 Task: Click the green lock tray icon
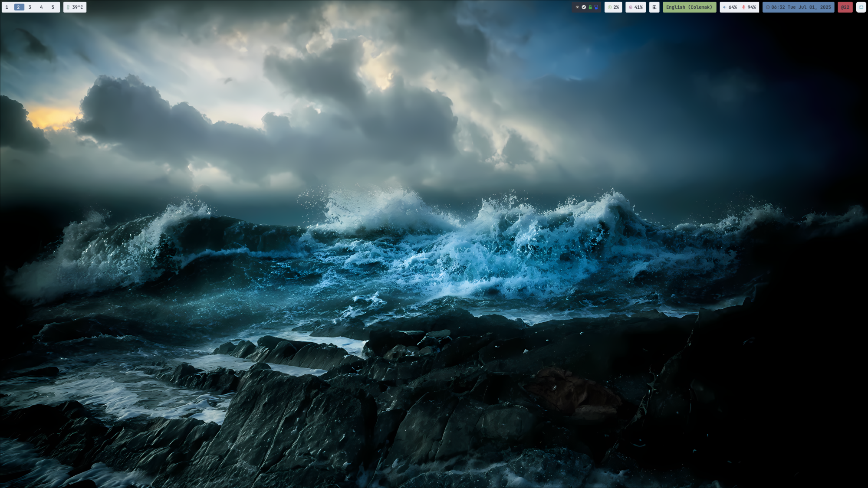[x=590, y=7]
